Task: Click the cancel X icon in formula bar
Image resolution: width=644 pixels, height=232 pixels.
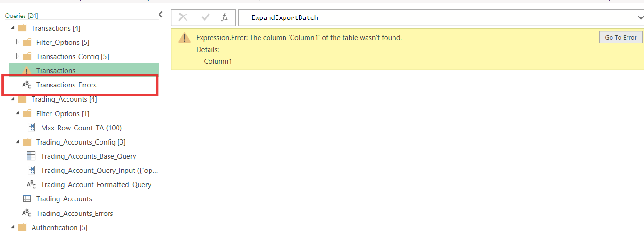Action: pyautogui.click(x=183, y=17)
